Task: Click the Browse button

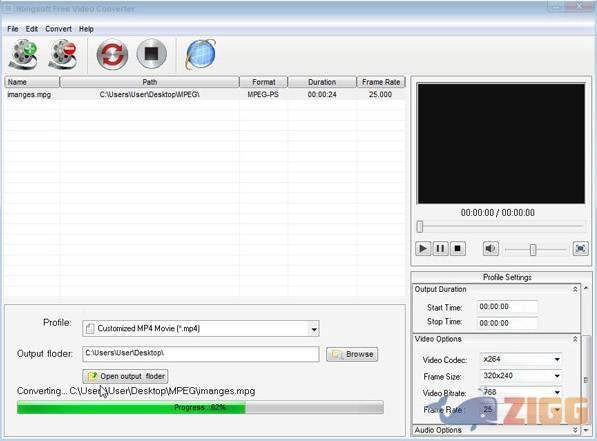Action: pos(352,354)
